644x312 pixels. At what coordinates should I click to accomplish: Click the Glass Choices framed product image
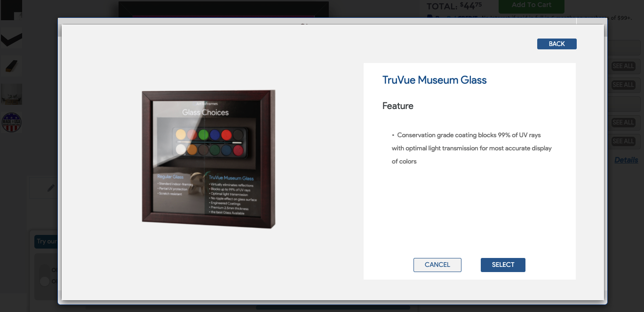(x=208, y=159)
